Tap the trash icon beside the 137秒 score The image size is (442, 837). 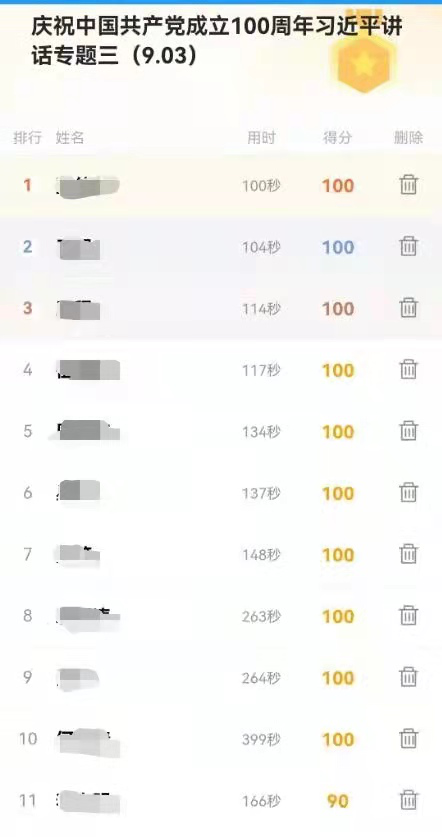point(408,492)
